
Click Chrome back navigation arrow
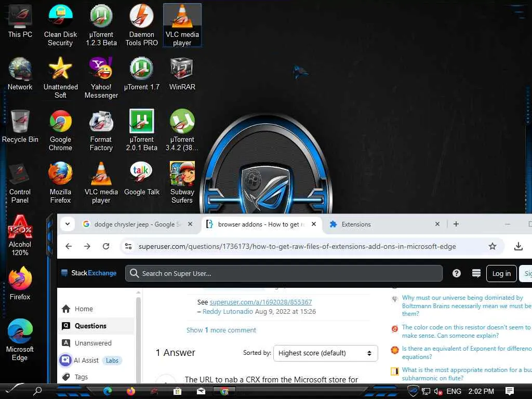coord(69,246)
